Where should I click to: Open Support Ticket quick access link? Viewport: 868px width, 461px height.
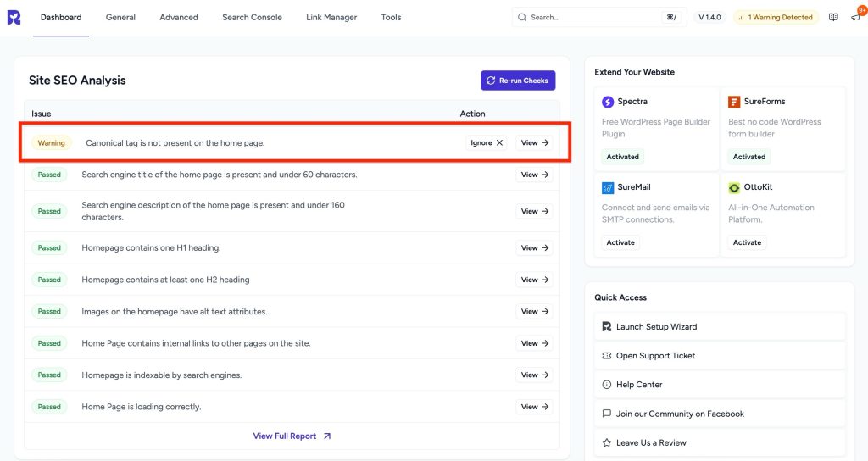point(655,356)
